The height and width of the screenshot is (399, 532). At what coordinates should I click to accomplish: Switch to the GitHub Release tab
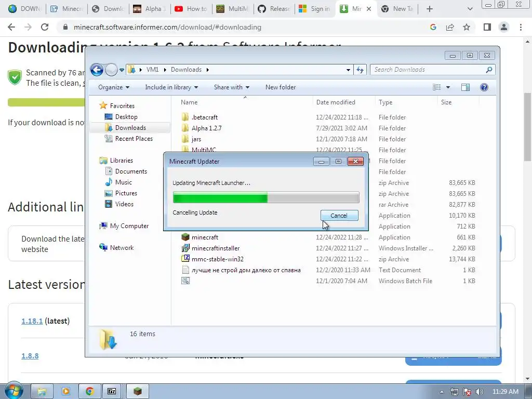[x=274, y=9]
